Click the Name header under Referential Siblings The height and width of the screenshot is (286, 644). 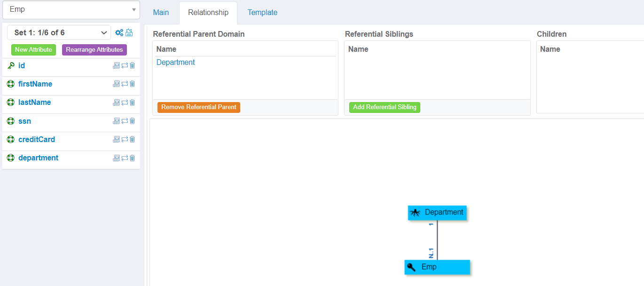click(x=358, y=49)
